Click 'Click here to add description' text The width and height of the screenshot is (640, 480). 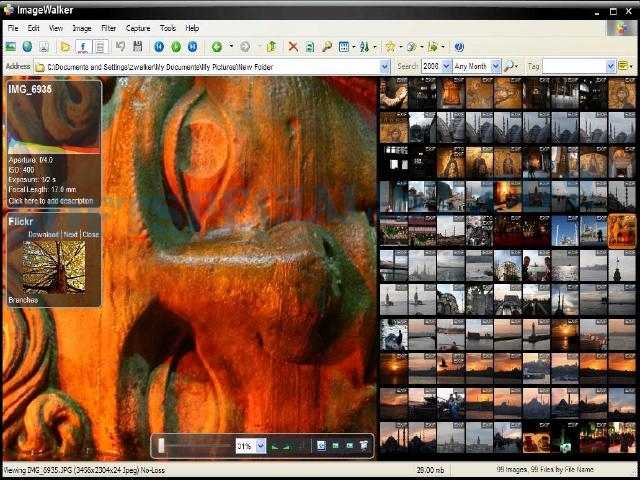pyautogui.click(x=51, y=201)
